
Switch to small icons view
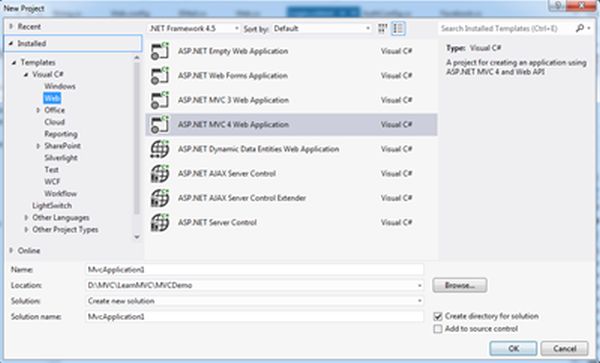click(382, 29)
